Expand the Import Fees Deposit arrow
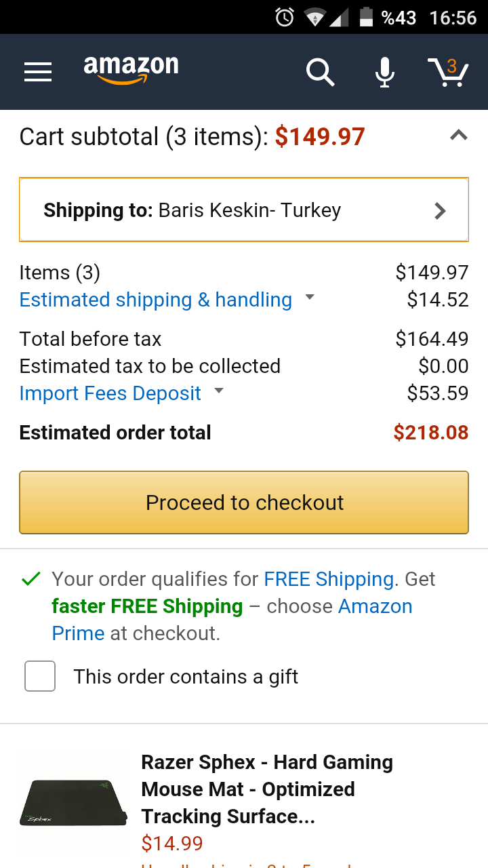The height and width of the screenshot is (868, 488). (218, 391)
